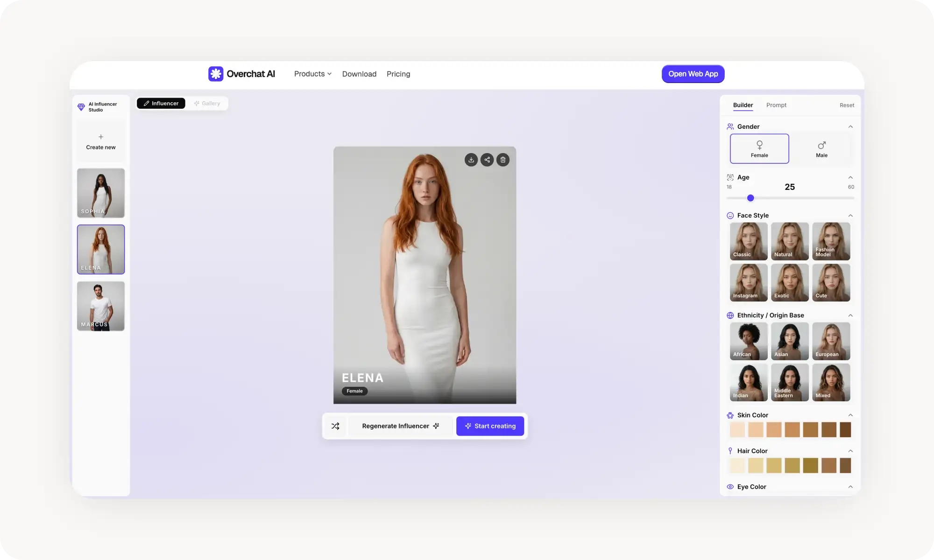This screenshot has width=934, height=560.
Task: Select the Female gender option
Action: (759, 149)
